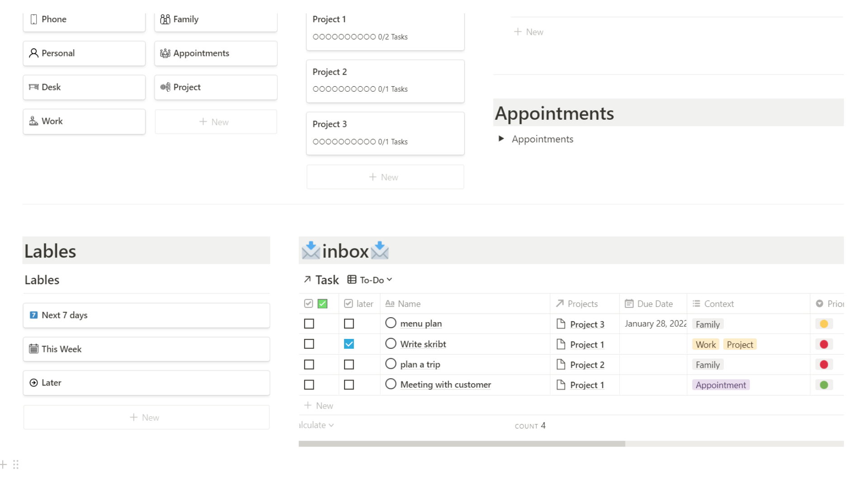Click the red priority dot for plan a trip
Screen dimensions: 868x488
824,364
